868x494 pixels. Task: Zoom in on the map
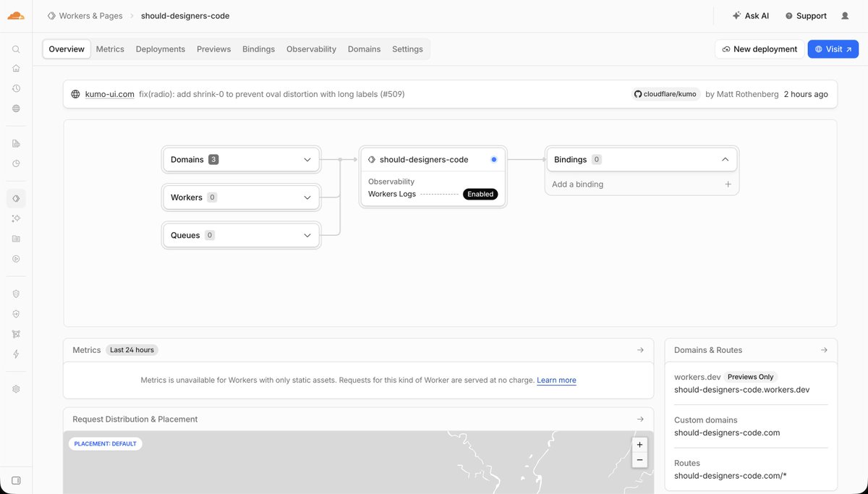point(639,445)
